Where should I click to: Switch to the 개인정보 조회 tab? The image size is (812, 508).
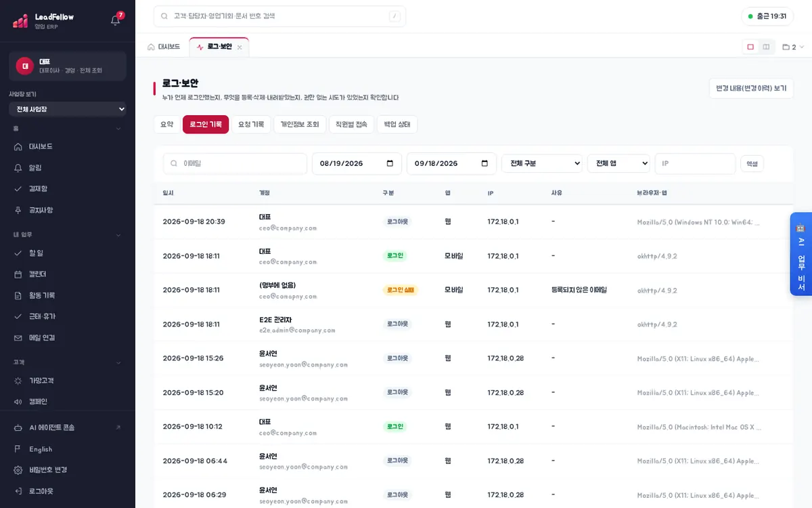coord(300,125)
